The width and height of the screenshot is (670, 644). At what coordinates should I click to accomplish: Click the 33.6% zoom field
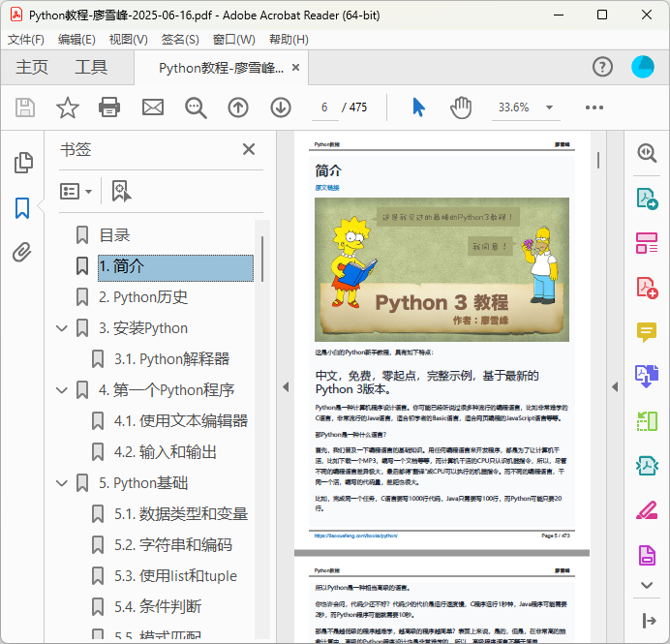(x=513, y=107)
